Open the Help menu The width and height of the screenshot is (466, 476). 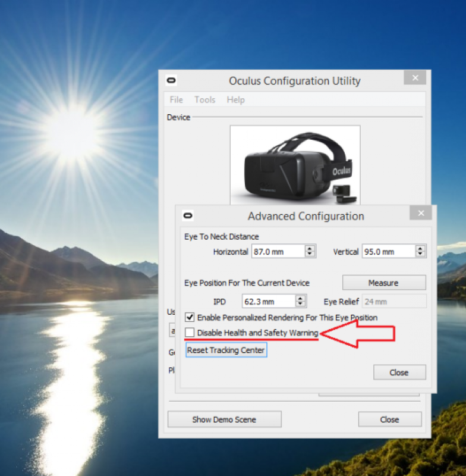click(235, 99)
